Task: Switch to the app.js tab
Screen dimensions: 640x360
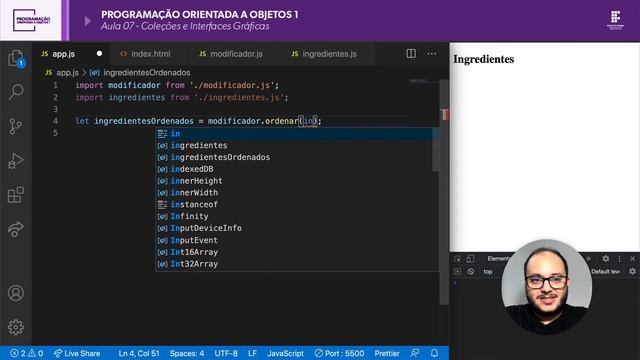Action: 63,54
